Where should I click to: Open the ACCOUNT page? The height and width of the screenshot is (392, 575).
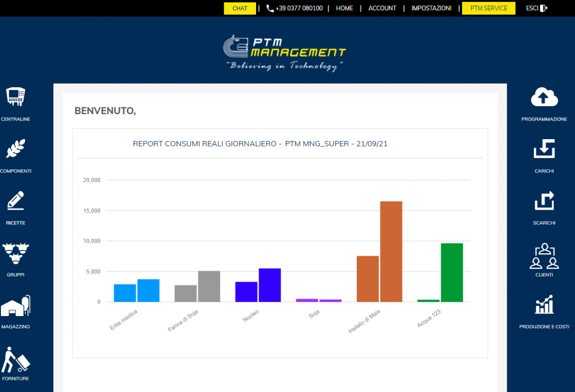[382, 8]
